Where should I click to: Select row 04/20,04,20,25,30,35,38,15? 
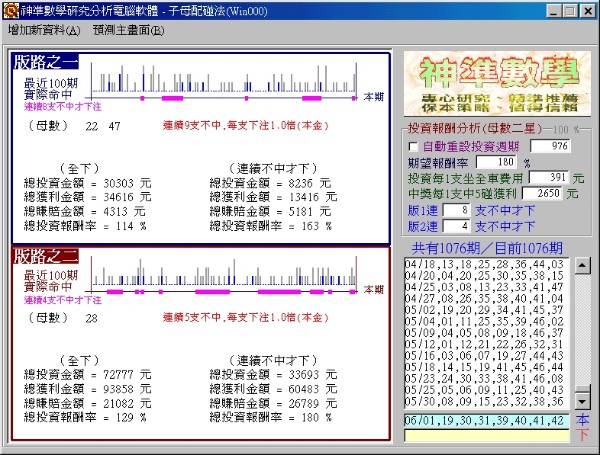coord(484,276)
